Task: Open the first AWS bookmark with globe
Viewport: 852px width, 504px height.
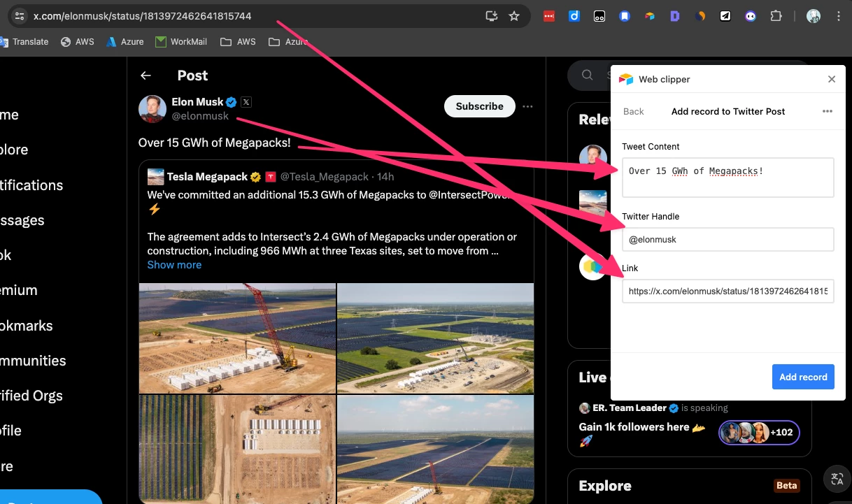Action: tap(78, 42)
